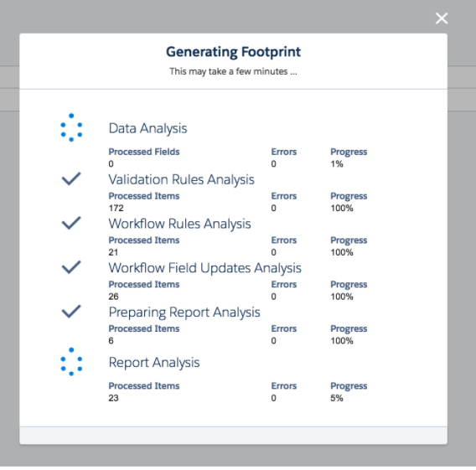Click Validation Rules processed count 172

(116, 208)
